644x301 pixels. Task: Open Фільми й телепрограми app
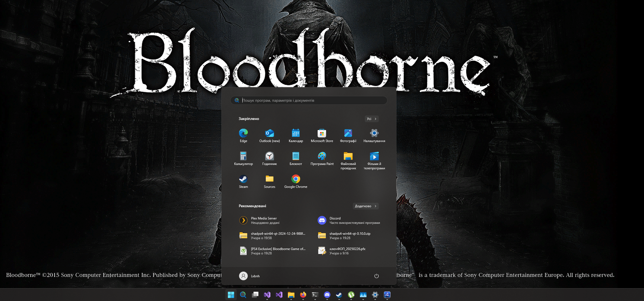[x=374, y=161]
